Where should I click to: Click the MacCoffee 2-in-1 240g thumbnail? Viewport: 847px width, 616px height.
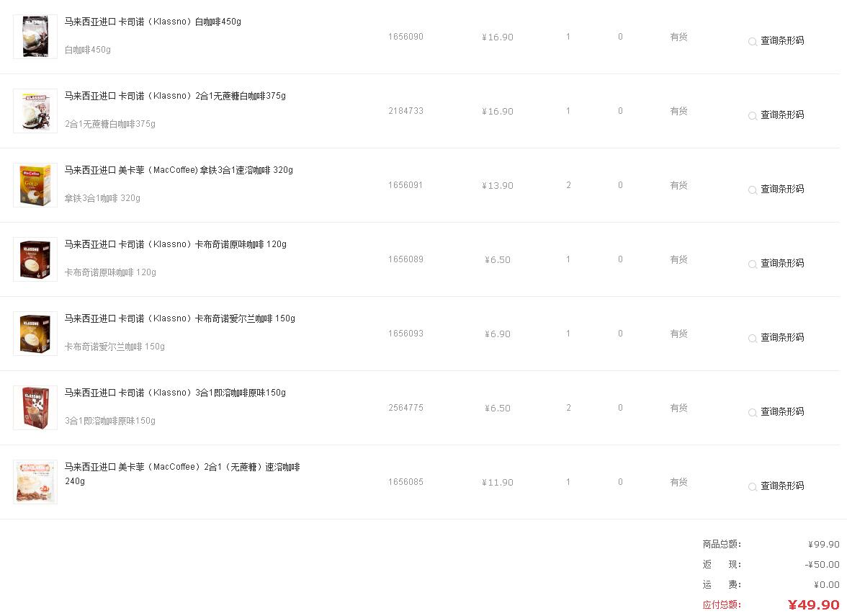pos(35,482)
